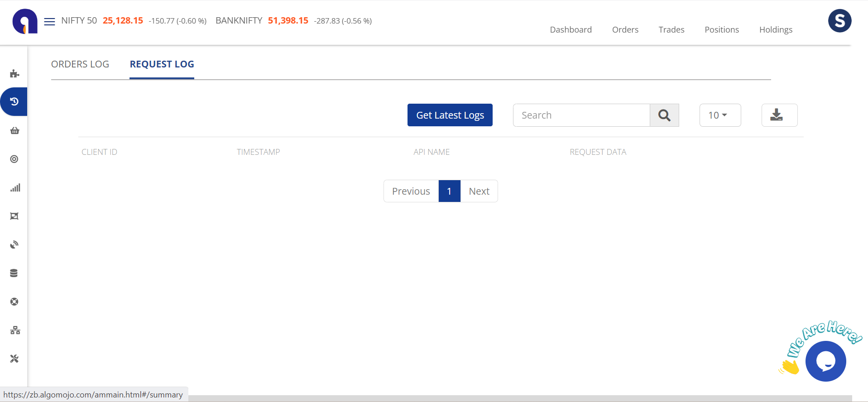Click the puzzle piece sidebar icon
Screen dimensions: 868x402
(x=14, y=73)
